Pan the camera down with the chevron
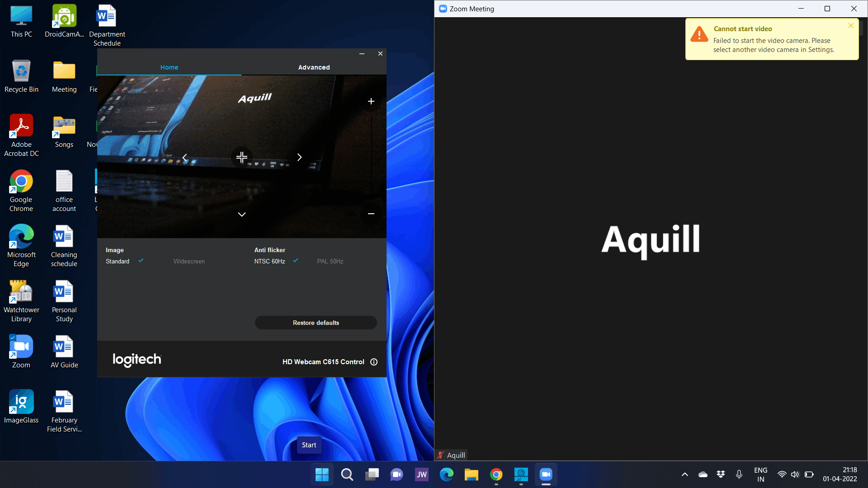The width and height of the screenshot is (868, 488). pyautogui.click(x=242, y=214)
